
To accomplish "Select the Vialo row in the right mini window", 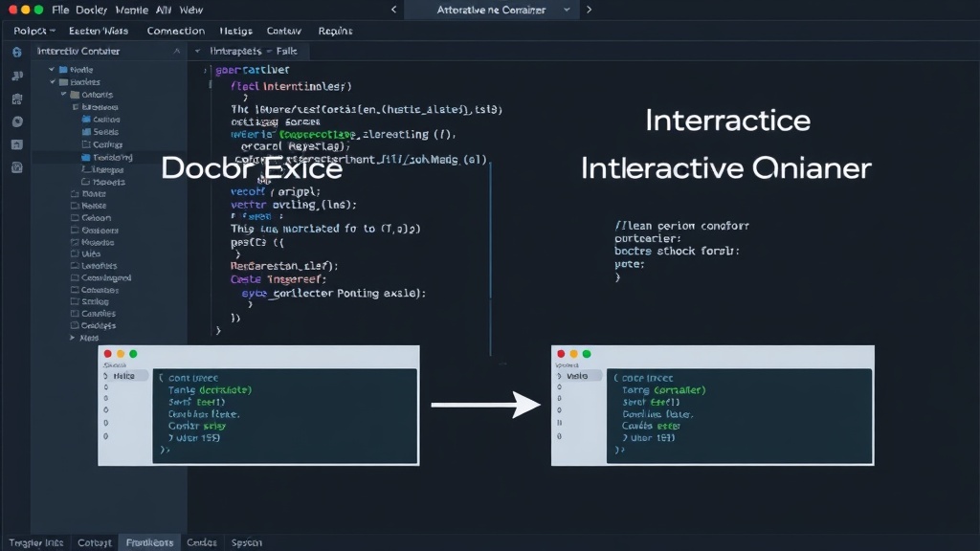I will [577, 376].
